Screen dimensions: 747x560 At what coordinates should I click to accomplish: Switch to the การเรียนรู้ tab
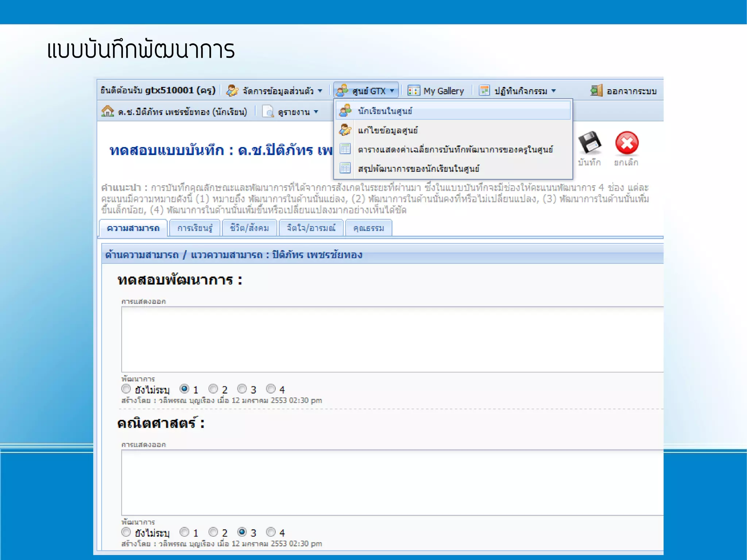pyautogui.click(x=195, y=228)
